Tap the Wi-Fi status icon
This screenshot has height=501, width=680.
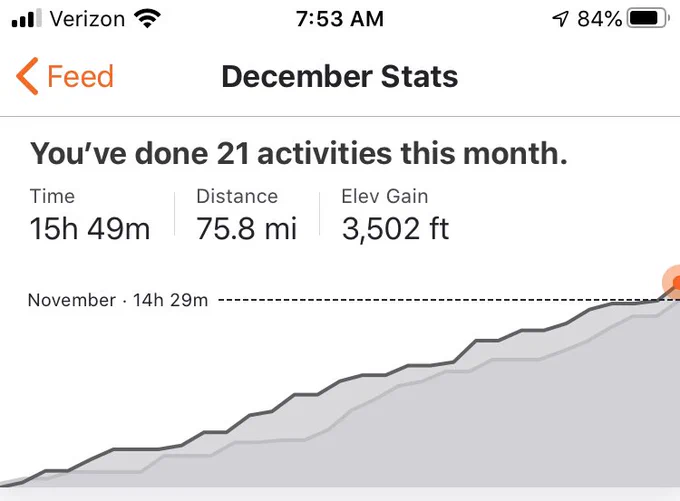[147, 19]
